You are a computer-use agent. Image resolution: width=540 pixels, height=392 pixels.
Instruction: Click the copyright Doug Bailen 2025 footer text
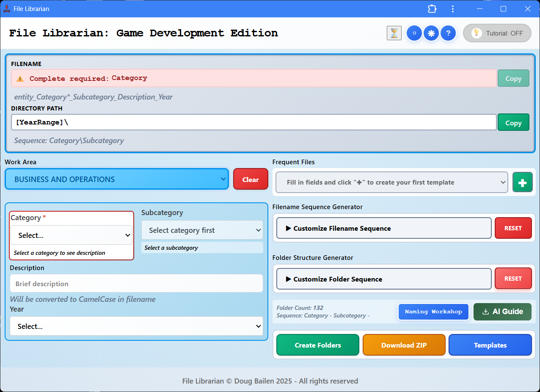[270, 381]
